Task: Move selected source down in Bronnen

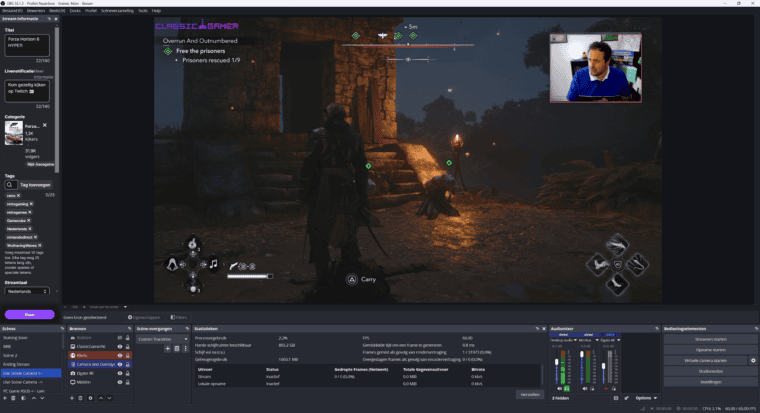Action: point(110,398)
